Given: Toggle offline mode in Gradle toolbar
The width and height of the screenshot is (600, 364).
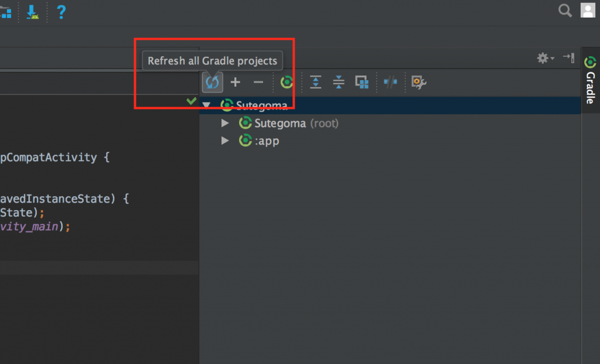Looking at the screenshot, I should click(x=390, y=83).
